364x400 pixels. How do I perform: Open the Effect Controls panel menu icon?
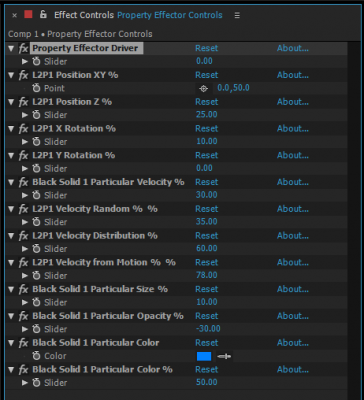pyautogui.click(x=237, y=15)
